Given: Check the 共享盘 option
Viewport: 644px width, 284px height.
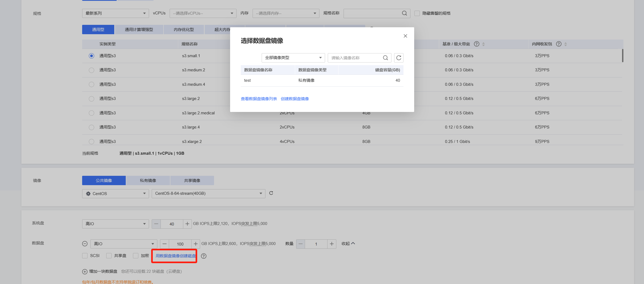Looking at the screenshot, I should [x=109, y=256].
